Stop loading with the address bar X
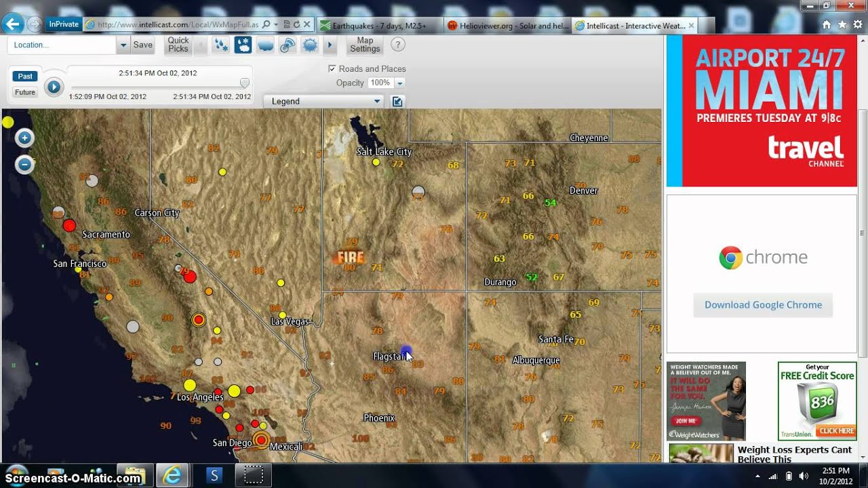Image resolution: width=868 pixels, height=488 pixels. pyautogui.click(x=307, y=24)
